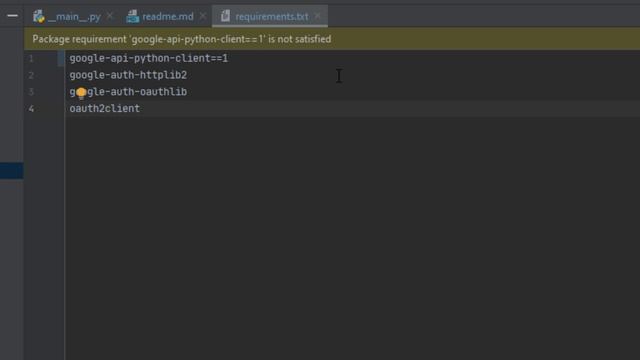Image resolution: width=640 pixels, height=360 pixels.
Task: Close the requirements.txt tab
Action: (x=318, y=16)
